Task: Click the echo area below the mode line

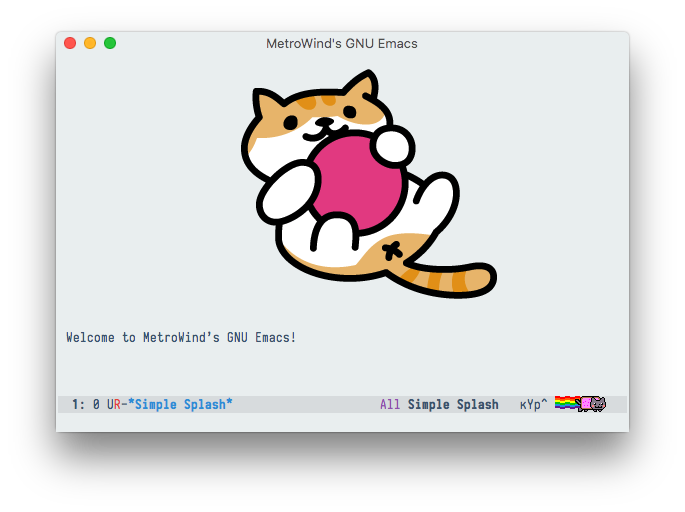Action: 342,422
